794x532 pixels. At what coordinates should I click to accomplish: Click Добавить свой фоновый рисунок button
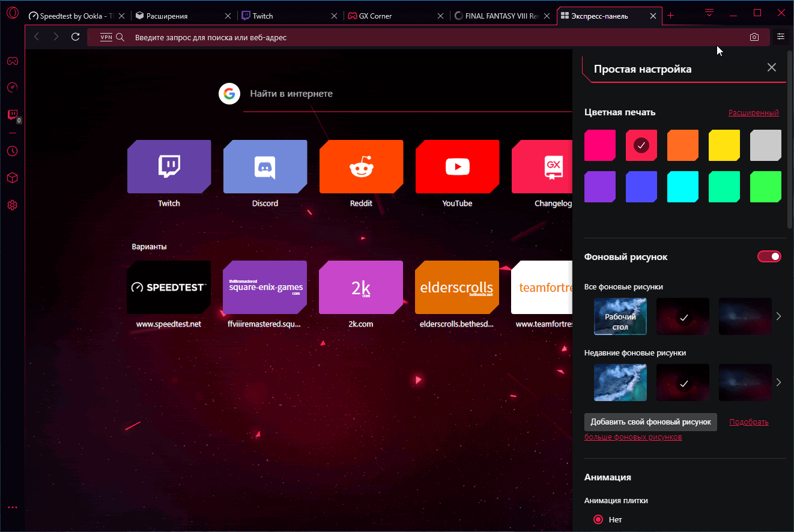click(650, 422)
